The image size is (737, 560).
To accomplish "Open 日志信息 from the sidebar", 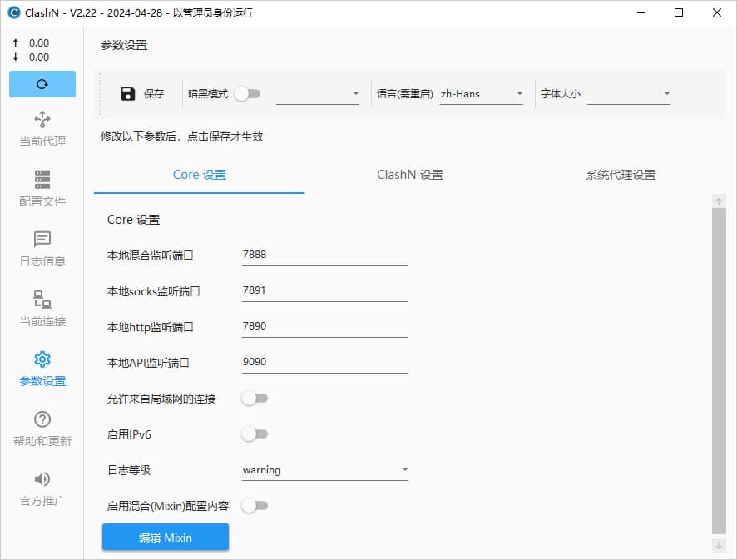I will 42,248.
